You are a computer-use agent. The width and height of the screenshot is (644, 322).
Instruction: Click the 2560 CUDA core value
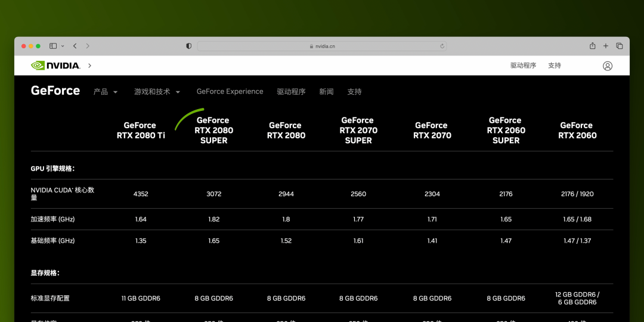[358, 194]
